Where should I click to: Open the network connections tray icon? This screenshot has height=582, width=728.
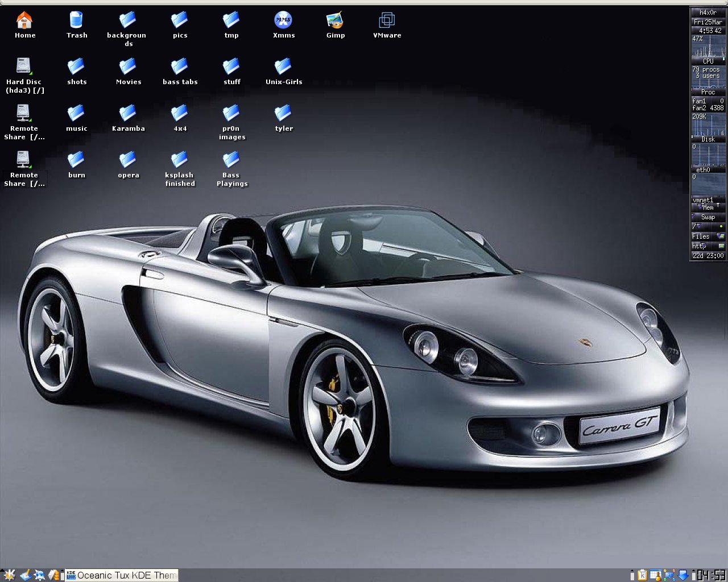coord(669,575)
